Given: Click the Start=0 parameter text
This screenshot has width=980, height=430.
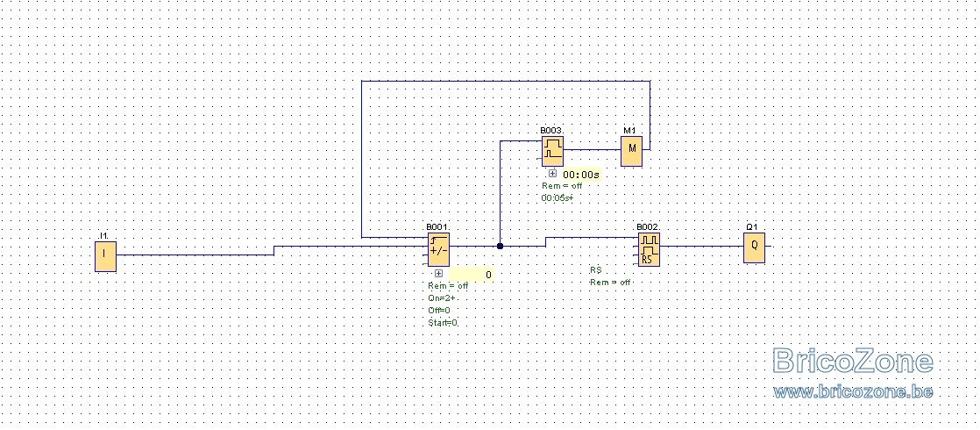Looking at the screenshot, I should 444,323.
